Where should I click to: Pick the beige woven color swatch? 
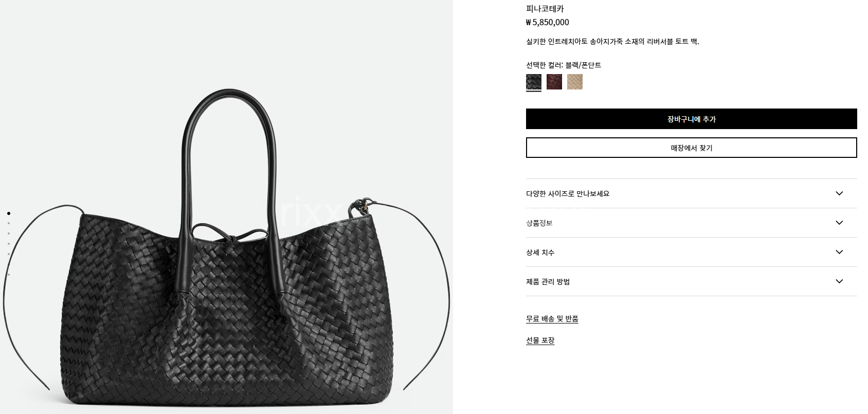point(574,82)
